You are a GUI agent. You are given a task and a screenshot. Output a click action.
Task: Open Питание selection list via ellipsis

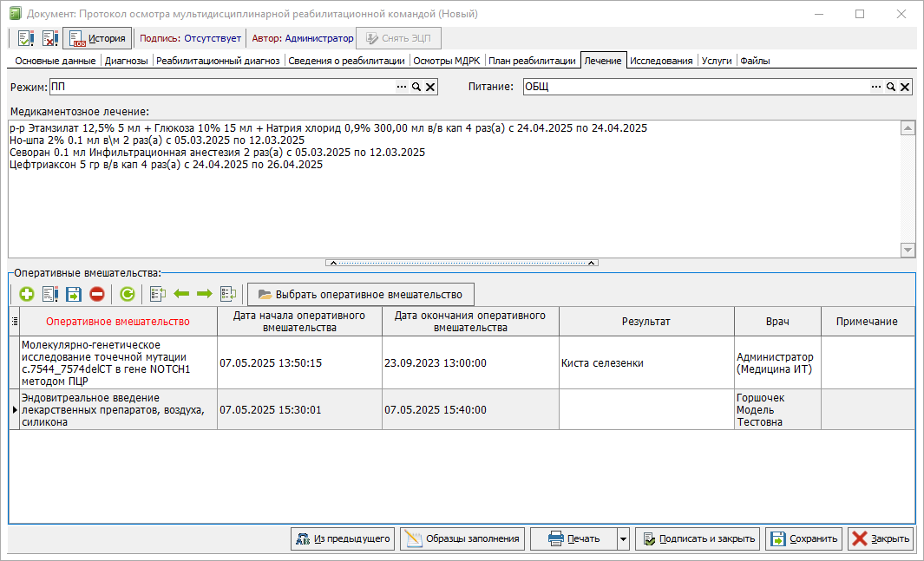point(876,87)
